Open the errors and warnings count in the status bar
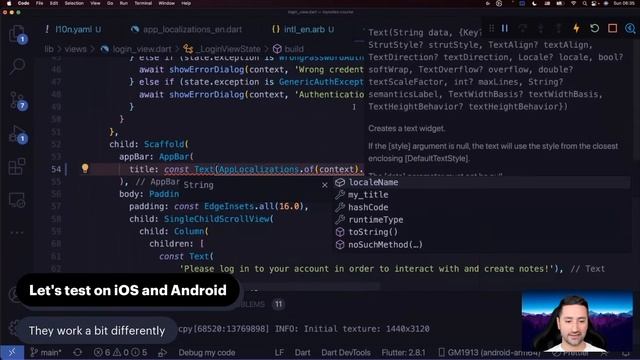 pyautogui.click(x=120, y=352)
